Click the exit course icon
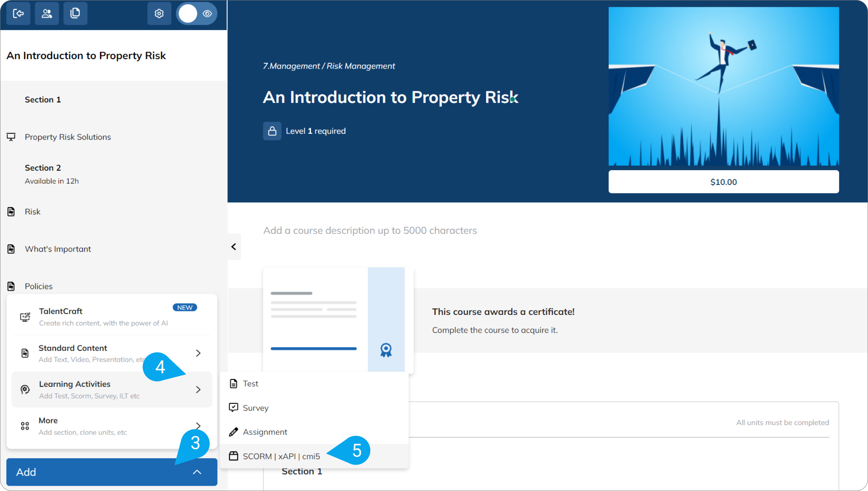The height and width of the screenshot is (491, 868). point(18,14)
